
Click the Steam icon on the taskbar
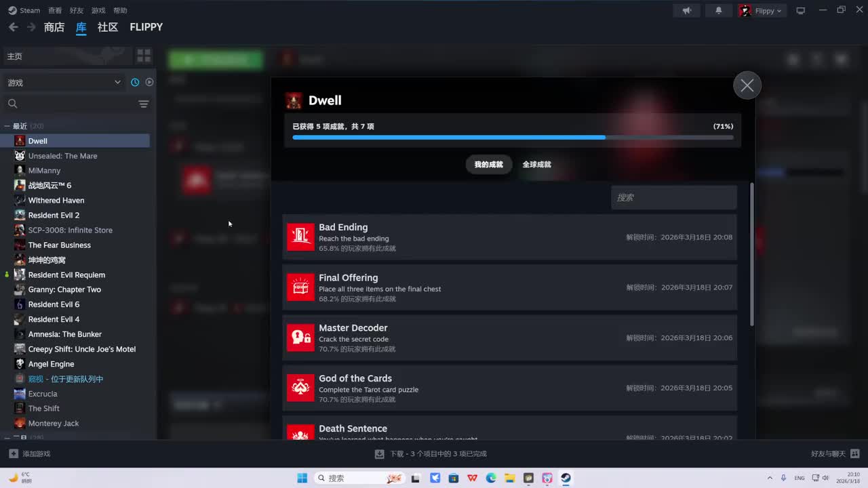pos(566,478)
